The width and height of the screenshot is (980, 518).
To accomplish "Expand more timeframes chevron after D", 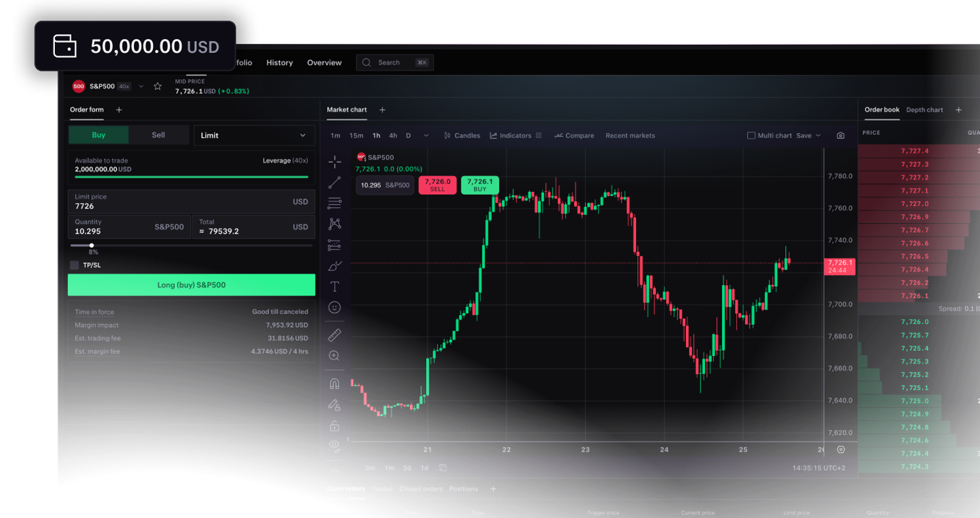I will point(426,136).
